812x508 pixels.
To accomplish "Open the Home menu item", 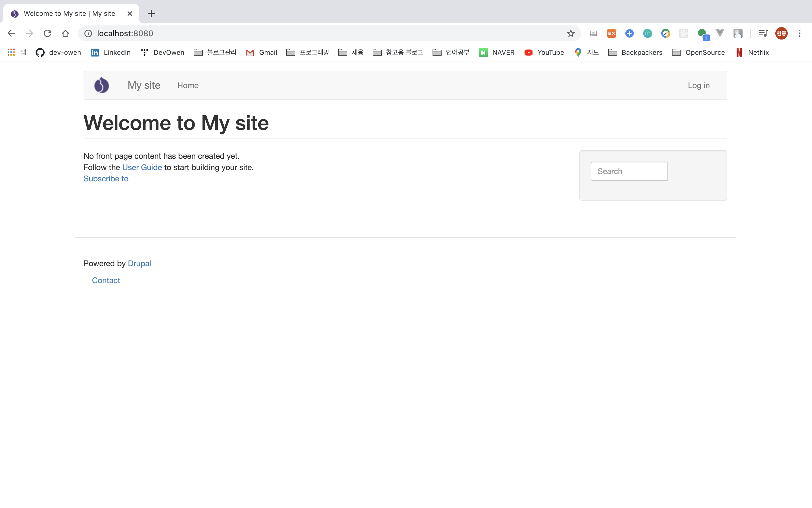I will coord(188,85).
